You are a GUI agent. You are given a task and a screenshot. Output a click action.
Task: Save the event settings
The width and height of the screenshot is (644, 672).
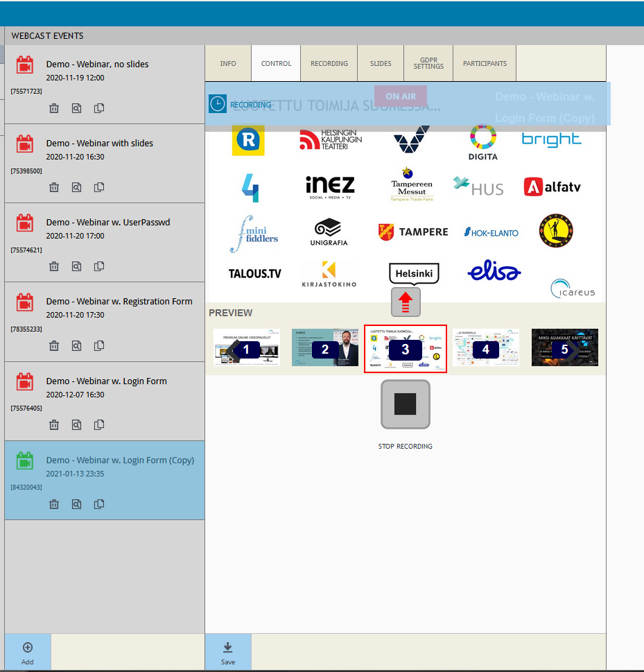228,653
